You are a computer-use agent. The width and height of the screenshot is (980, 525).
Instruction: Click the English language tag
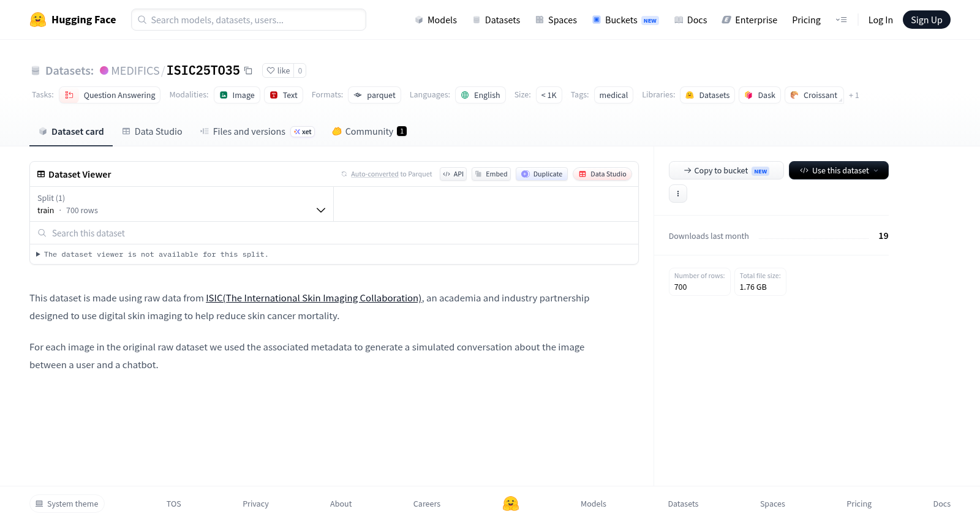click(480, 95)
